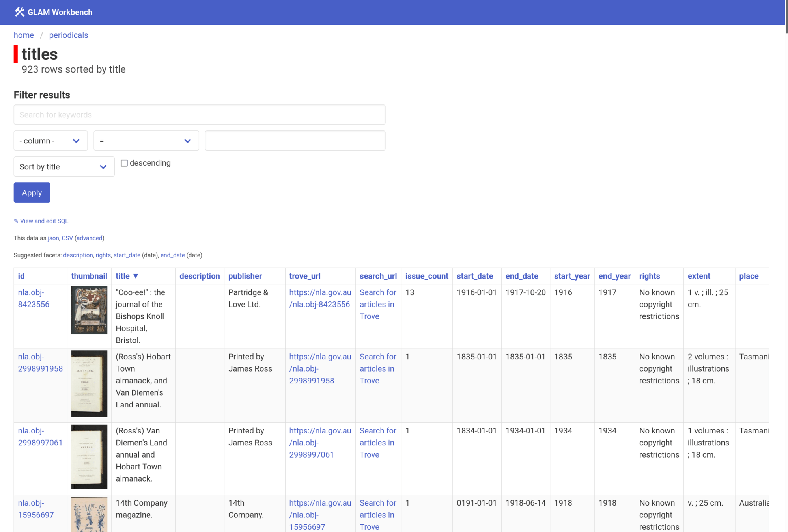
Task: Open Van Diemen's Land annual thumbnail
Action: [x=89, y=457]
